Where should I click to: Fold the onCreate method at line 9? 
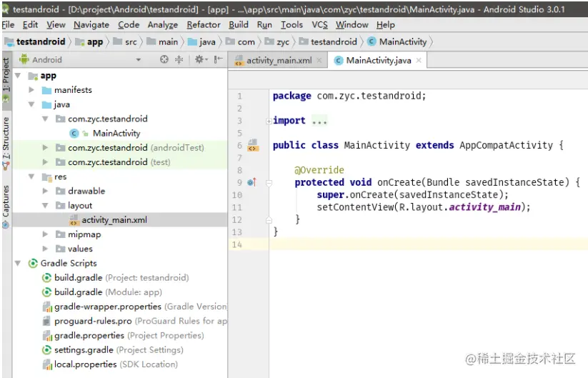pyautogui.click(x=269, y=183)
